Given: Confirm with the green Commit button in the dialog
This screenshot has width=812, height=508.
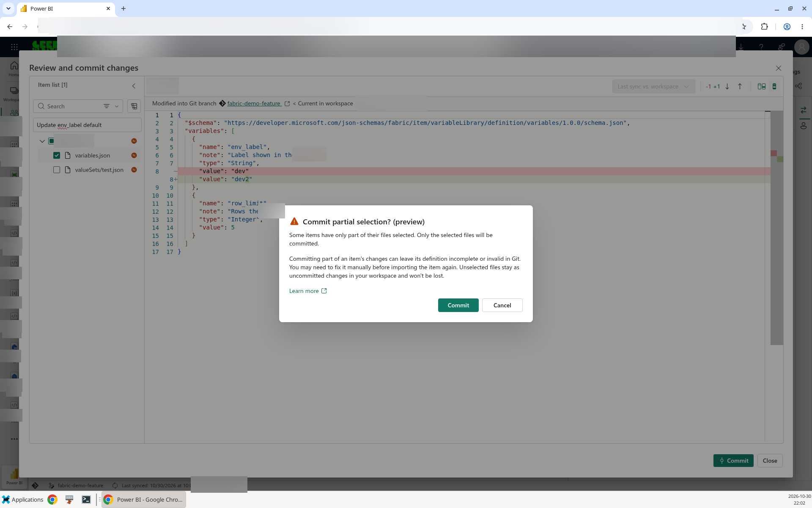Looking at the screenshot, I should coord(458,305).
